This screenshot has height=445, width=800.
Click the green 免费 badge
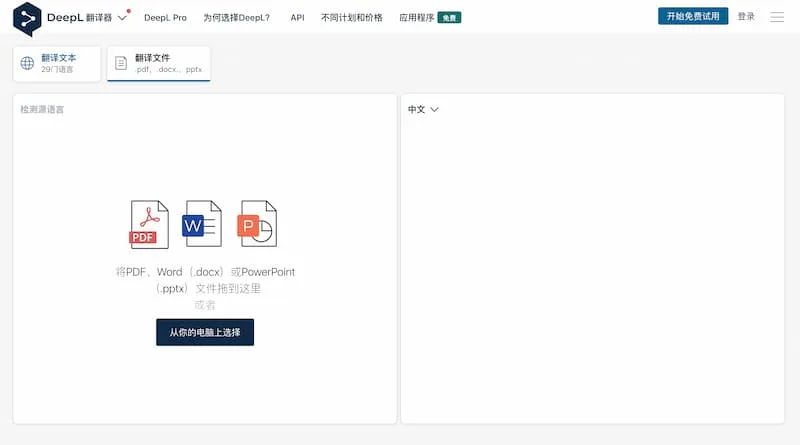point(449,18)
